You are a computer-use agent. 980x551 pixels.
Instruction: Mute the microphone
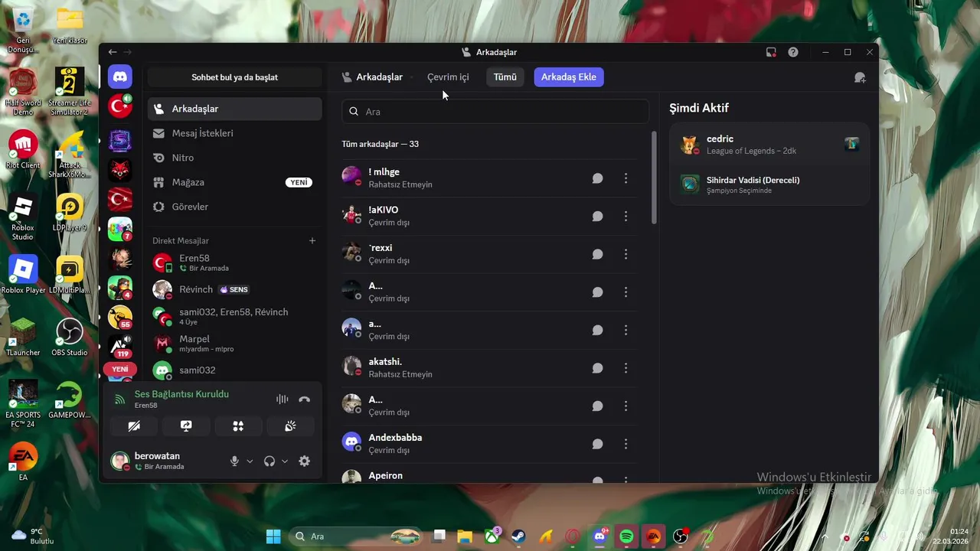[235, 461]
